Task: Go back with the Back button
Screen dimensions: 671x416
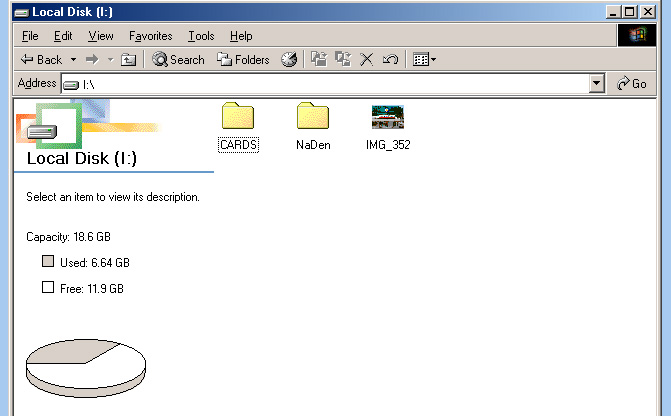Action: 42,59
